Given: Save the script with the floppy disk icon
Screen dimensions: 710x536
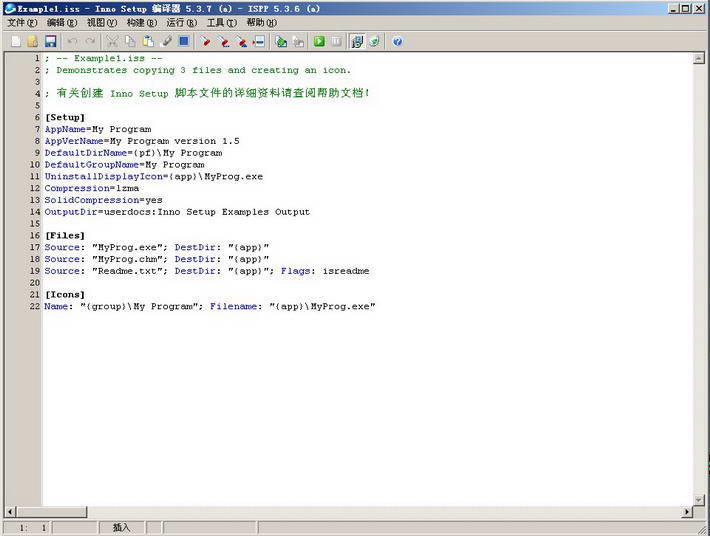Looking at the screenshot, I should click(x=50, y=41).
